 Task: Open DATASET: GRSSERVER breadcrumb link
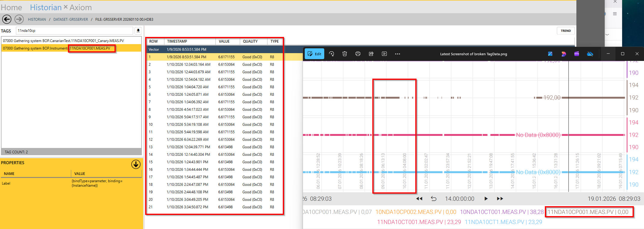pyautogui.click(x=71, y=20)
